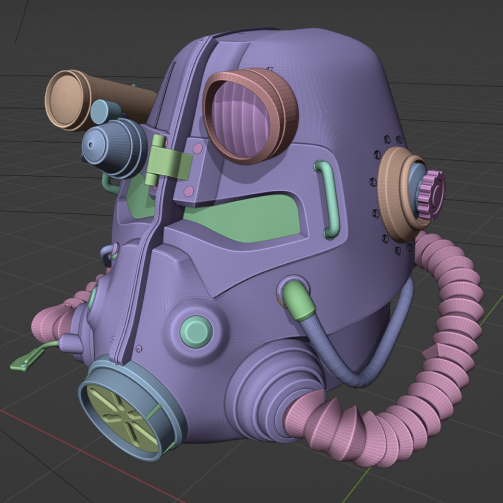Select the green hose connector cap
Viewport: 503px width, 503px height.
[298, 300]
